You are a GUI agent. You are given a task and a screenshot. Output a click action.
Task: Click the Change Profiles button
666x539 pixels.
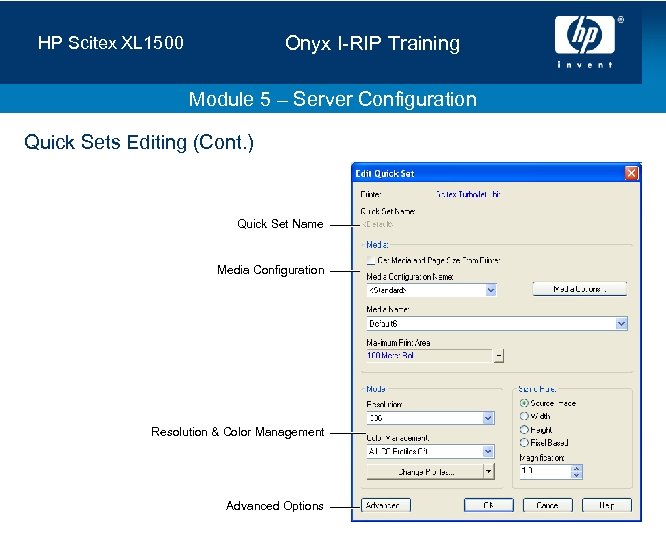(x=425, y=471)
